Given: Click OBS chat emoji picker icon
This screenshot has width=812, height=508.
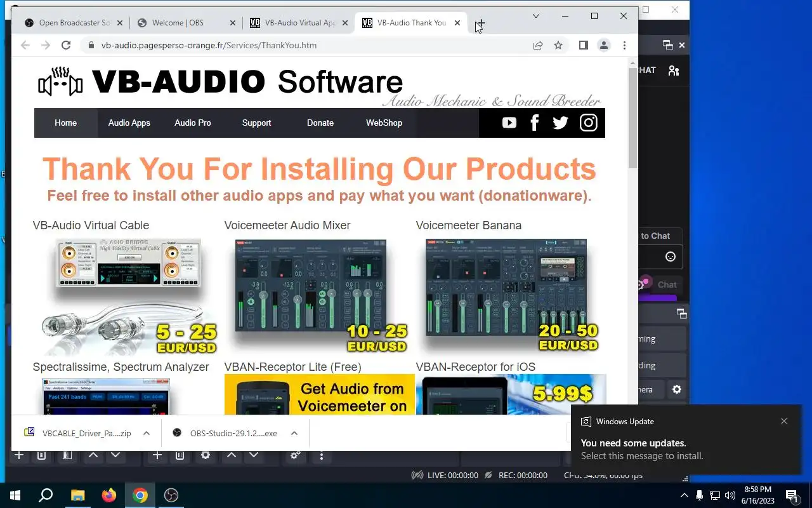Looking at the screenshot, I should pos(671,257).
